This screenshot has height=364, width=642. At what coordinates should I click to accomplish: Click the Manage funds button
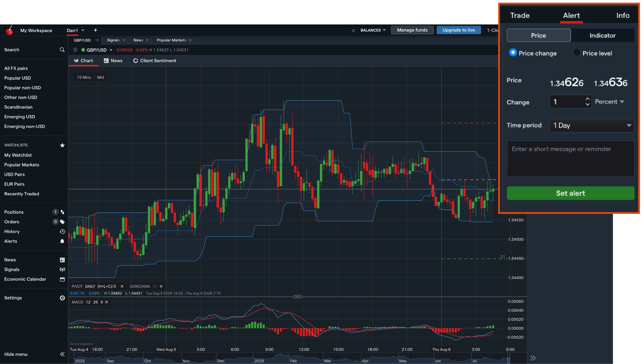click(x=412, y=30)
